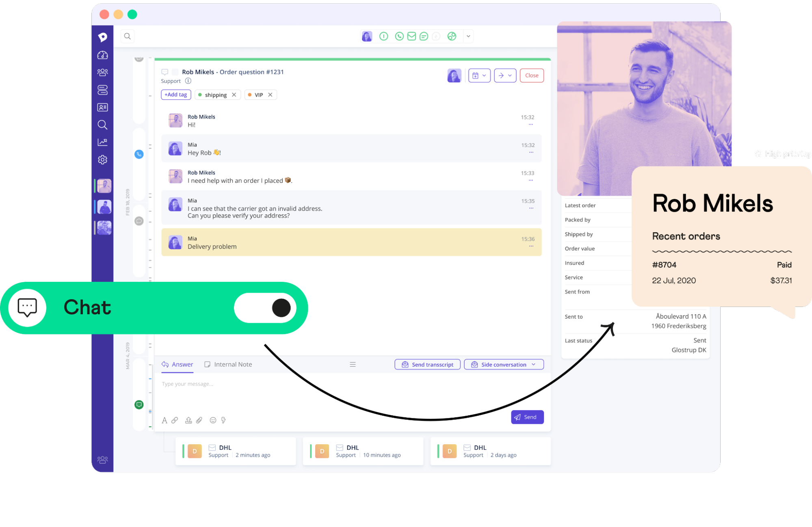812x527 pixels.
Task: Expand the Side conversation dropdown
Action: pos(533,364)
